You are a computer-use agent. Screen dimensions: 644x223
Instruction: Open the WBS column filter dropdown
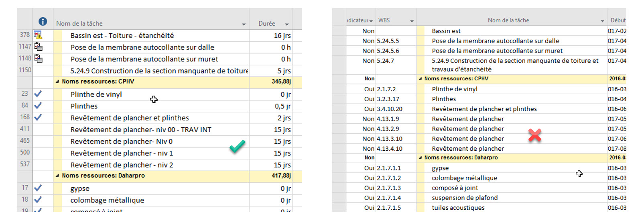(412, 21)
